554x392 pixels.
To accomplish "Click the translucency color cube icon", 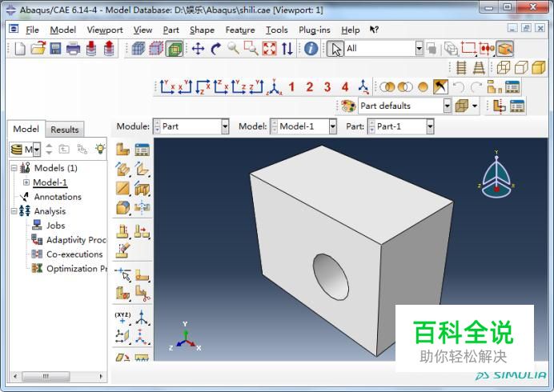I will (461, 106).
